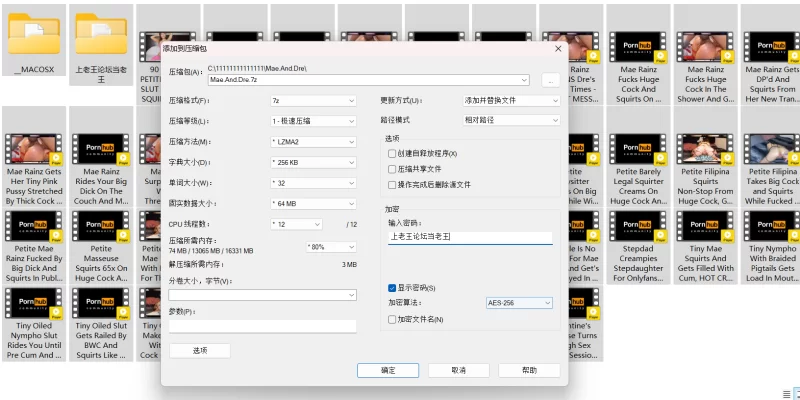Viewport: 800px width, 400px height.
Task: Open the 上老王论坛当老王 folder icon
Action: pos(101,34)
